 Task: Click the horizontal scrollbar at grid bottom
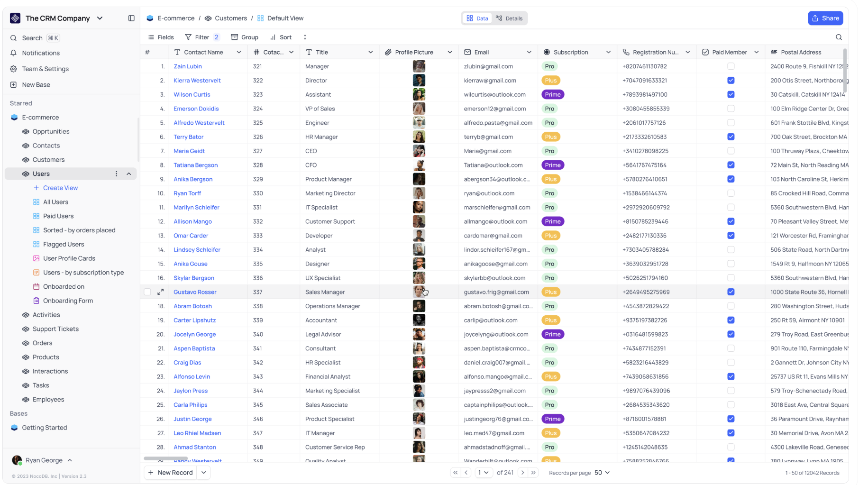click(165, 458)
